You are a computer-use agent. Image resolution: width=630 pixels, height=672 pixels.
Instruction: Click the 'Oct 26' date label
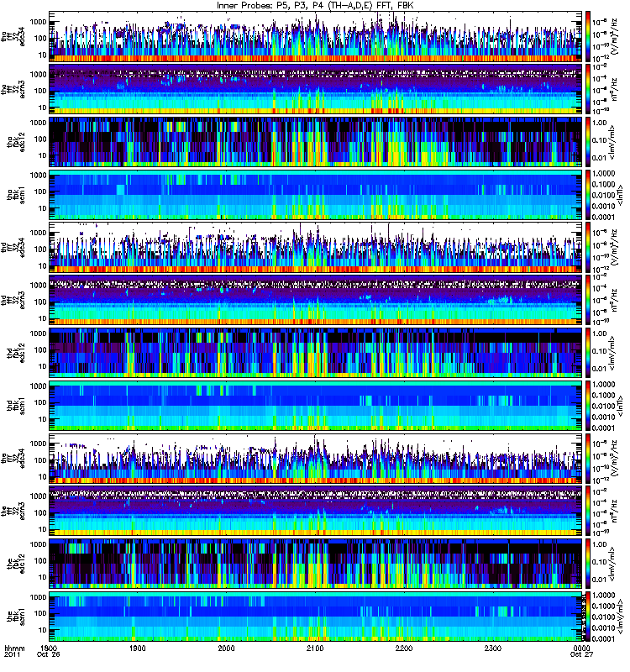pos(49,654)
